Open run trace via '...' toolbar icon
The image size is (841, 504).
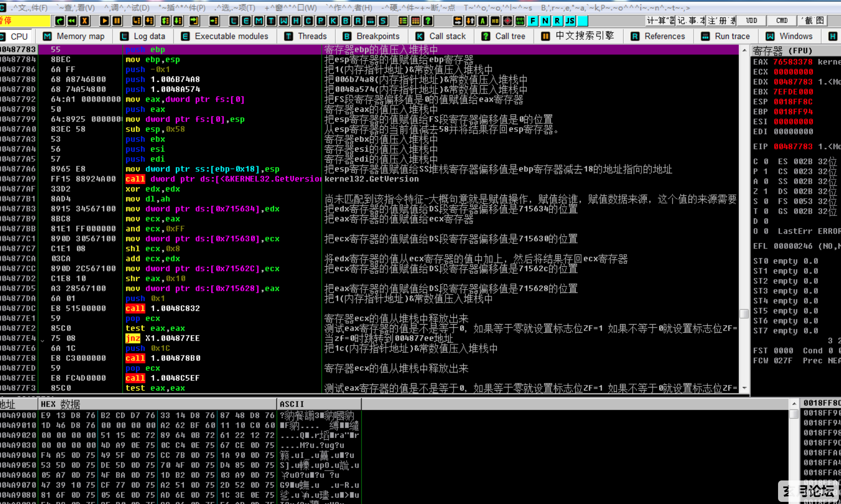pos(370,21)
